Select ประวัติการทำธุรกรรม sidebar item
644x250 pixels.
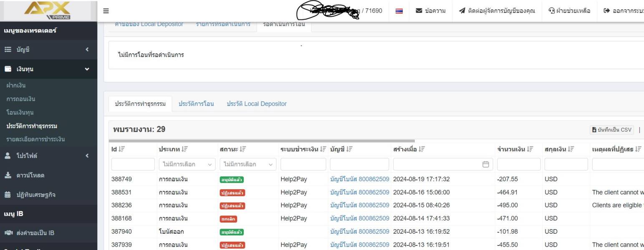click(x=32, y=126)
